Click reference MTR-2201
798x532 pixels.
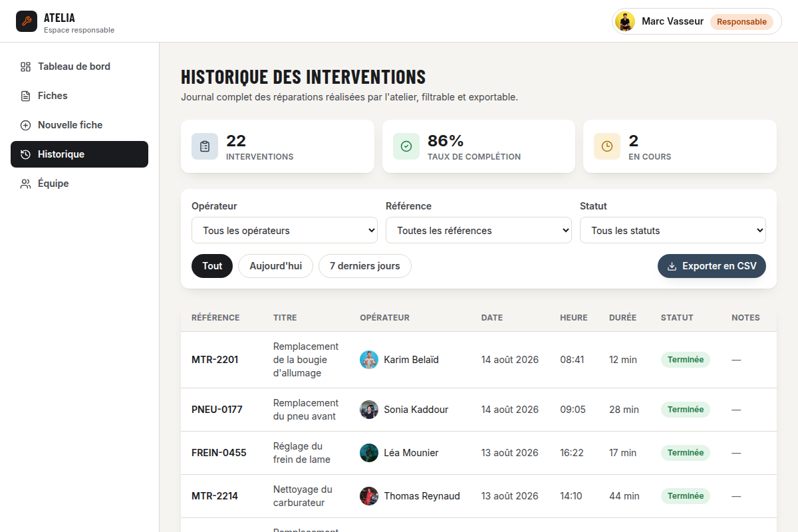point(215,360)
